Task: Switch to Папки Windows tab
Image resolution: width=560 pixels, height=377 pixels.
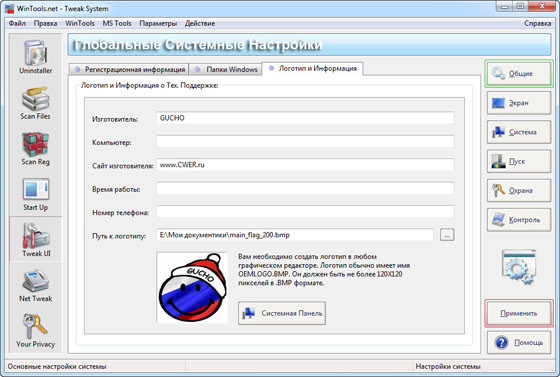Action: coord(225,69)
